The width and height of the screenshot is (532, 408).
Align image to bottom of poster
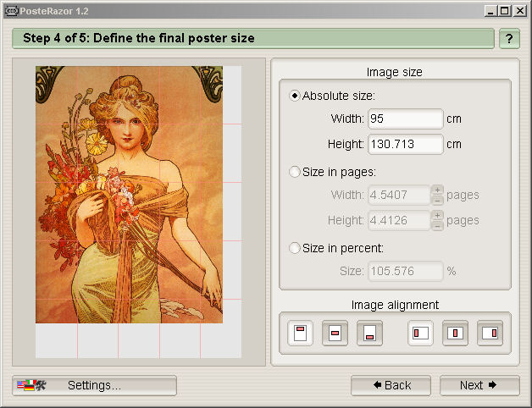click(x=370, y=333)
